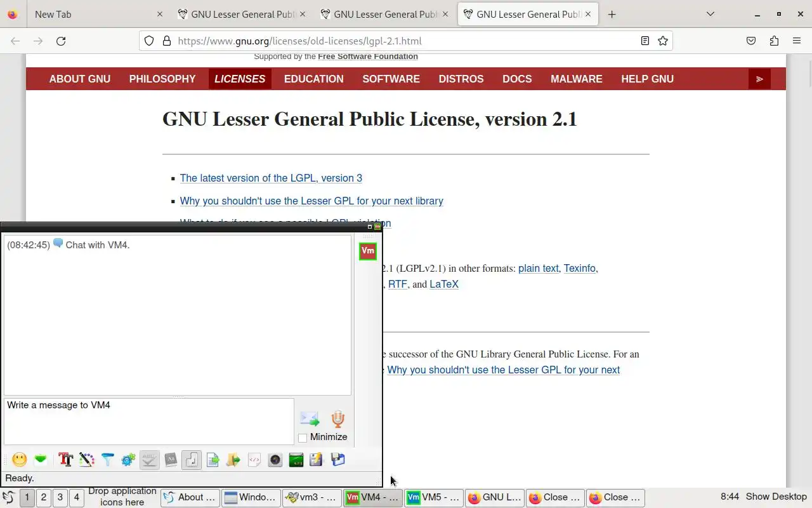Switch to the New Tab browser tab
This screenshot has height=508, width=812.
click(x=98, y=14)
